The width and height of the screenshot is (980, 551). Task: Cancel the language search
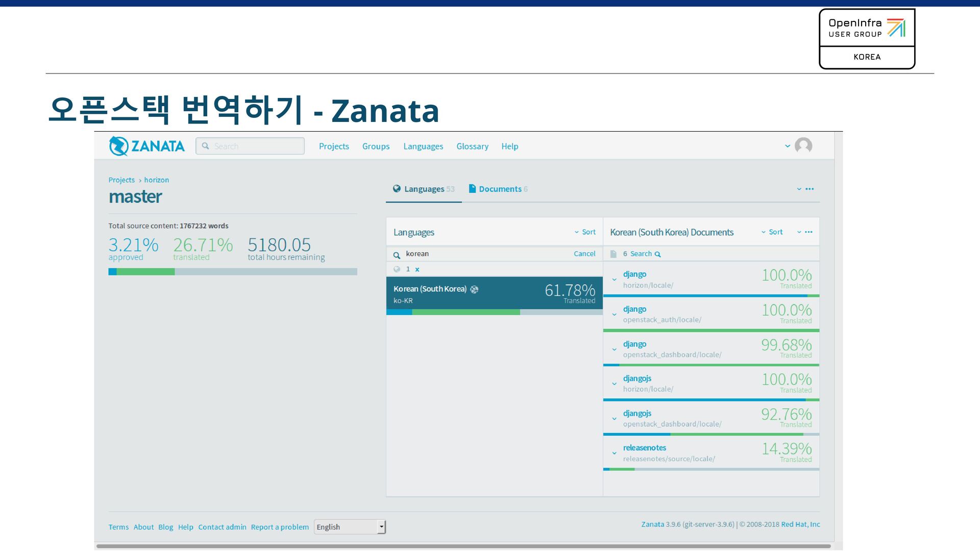click(584, 254)
